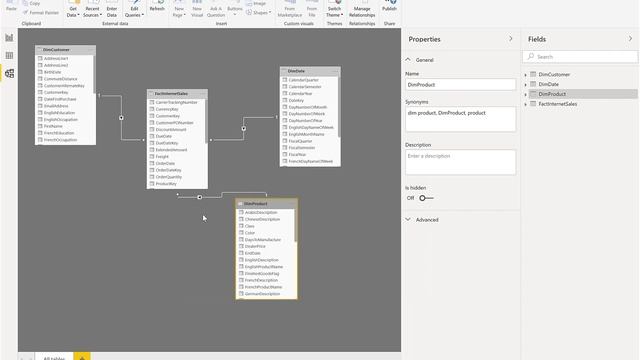Click the DealerPrice field in DimProduct

pos(255,246)
